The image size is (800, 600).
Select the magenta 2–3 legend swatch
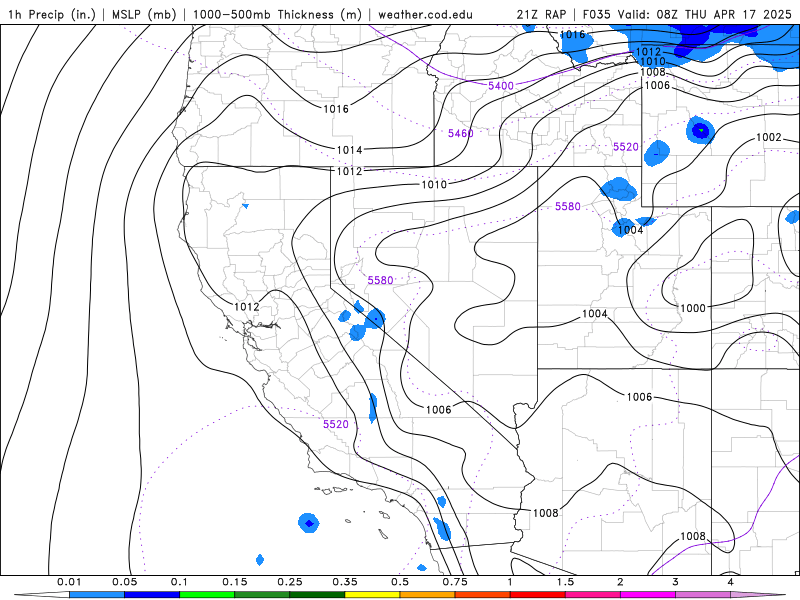pyautogui.click(x=648, y=595)
